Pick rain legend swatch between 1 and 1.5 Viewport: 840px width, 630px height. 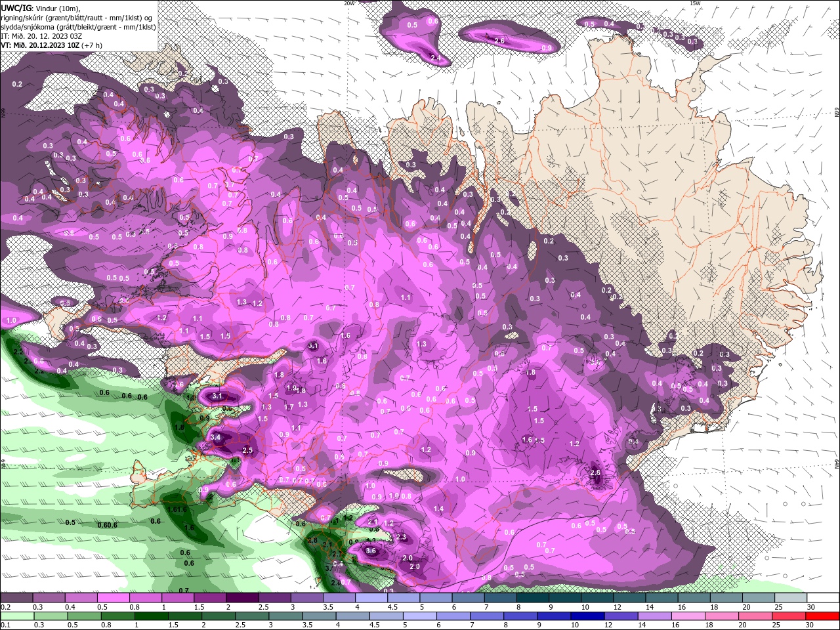tap(151, 616)
